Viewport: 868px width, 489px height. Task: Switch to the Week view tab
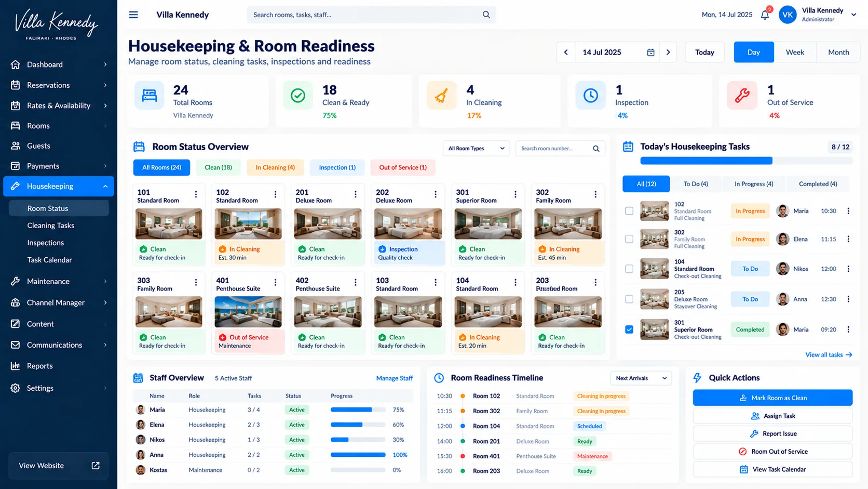pos(795,52)
